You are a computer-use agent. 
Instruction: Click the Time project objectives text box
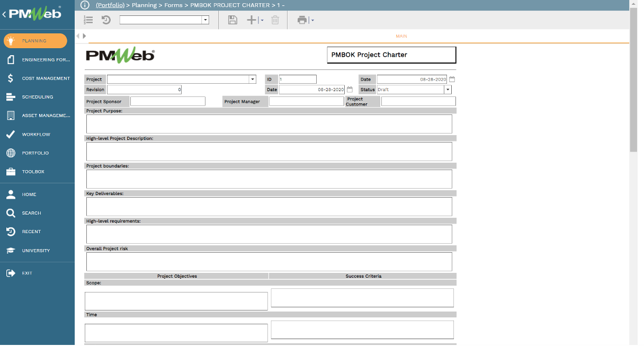(176, 333)
